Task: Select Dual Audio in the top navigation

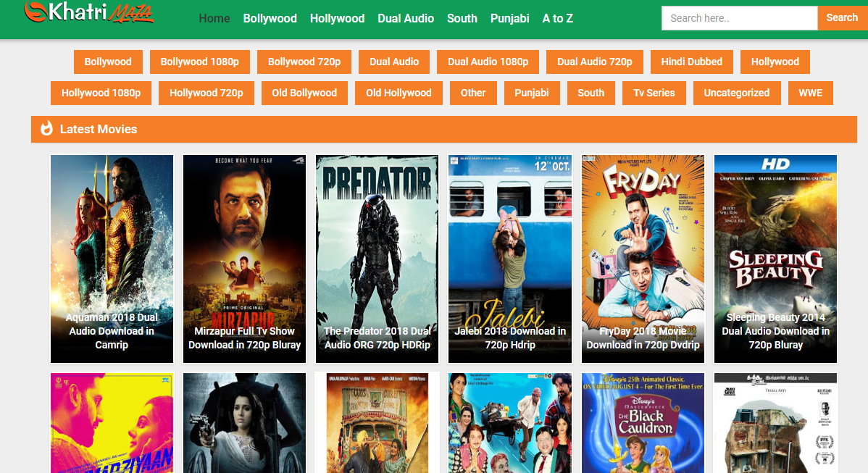Action: pyautogui.click(x=406, y=18)
